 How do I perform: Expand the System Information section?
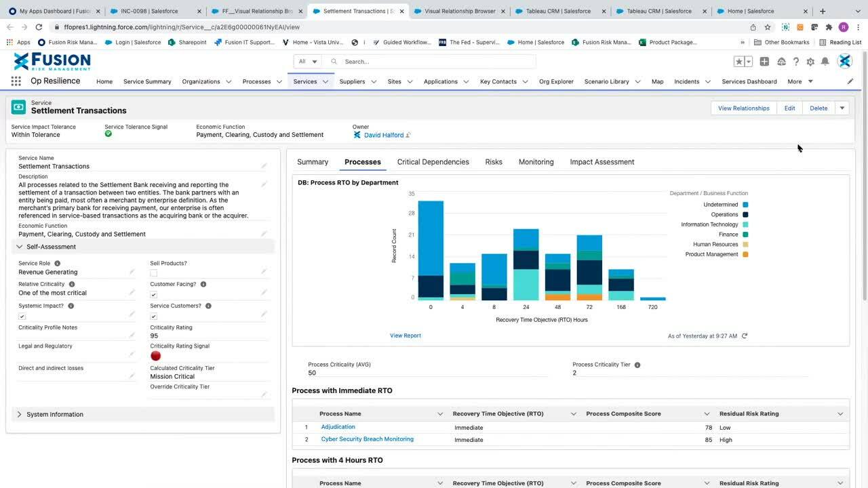coord(19,414)
